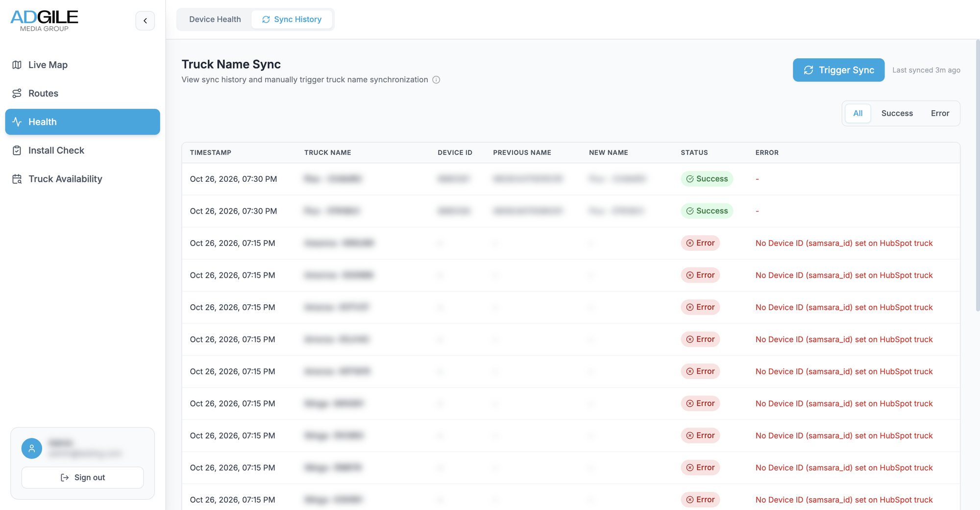Image resolution: width=980 pixels, height=510 pixels.
Task: Click the Trigger Sync button
Action: 838,70
